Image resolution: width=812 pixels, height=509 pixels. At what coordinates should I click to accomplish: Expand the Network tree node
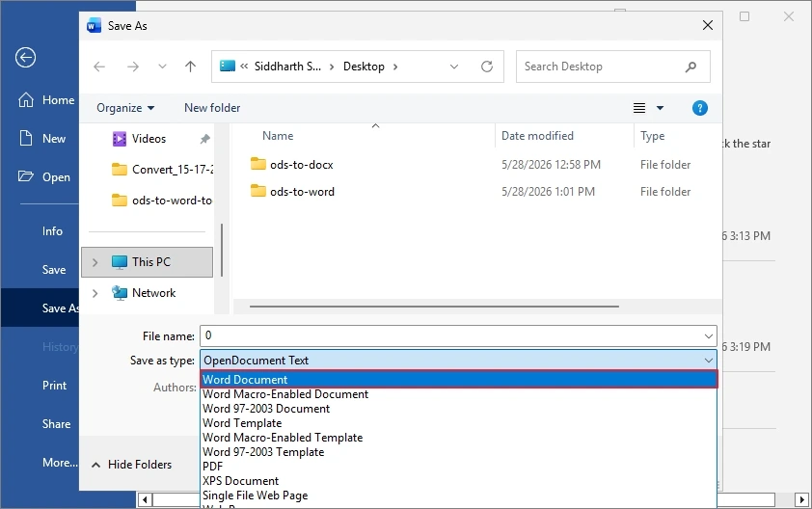(x=95, y=293)
